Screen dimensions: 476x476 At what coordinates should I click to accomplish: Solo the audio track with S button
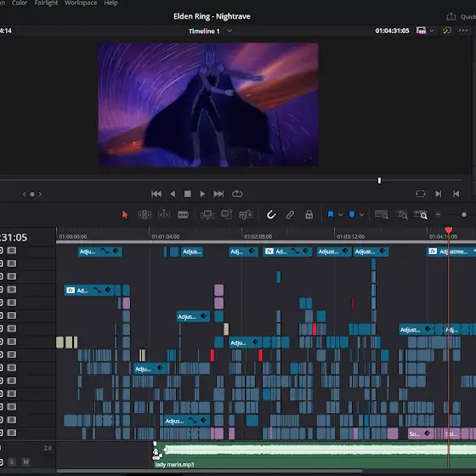pyautogui.click(x=12, y=462)
